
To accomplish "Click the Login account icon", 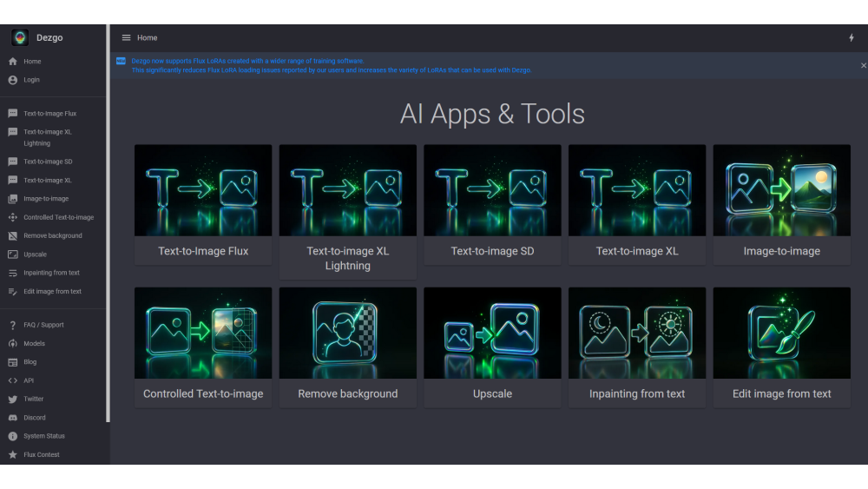I will 13,80.
